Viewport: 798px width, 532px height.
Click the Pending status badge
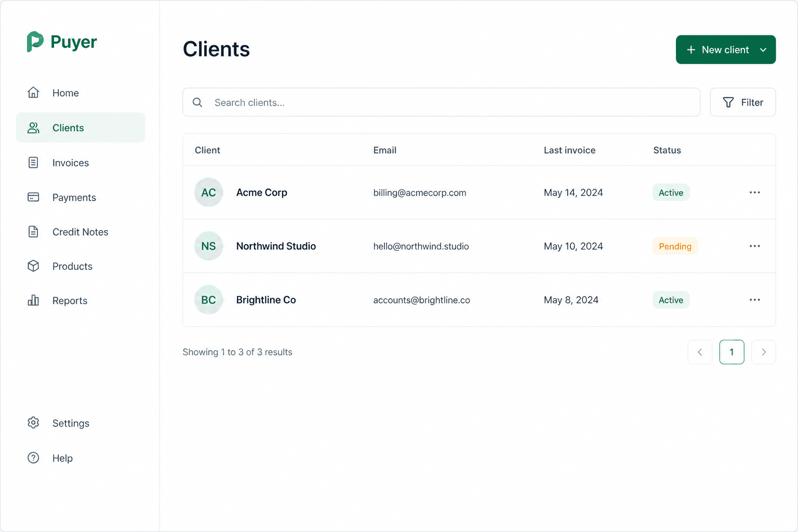pyautogui.click(x=675, y=246)
